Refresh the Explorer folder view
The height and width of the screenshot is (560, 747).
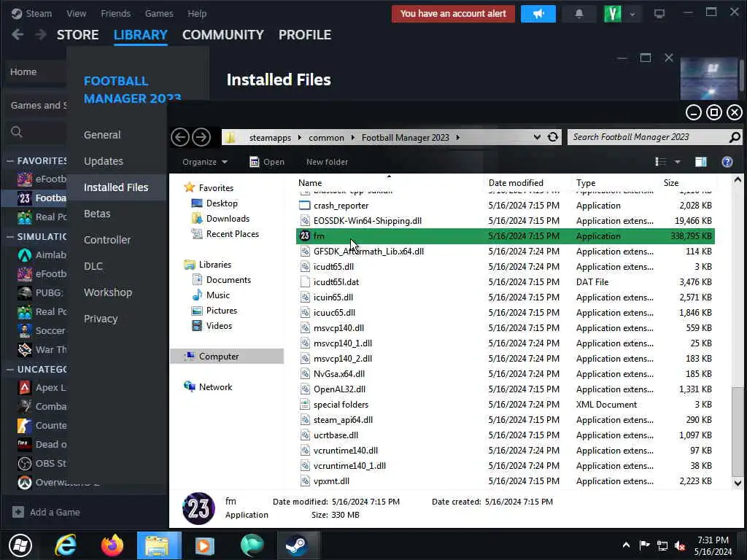click(553, 137)
